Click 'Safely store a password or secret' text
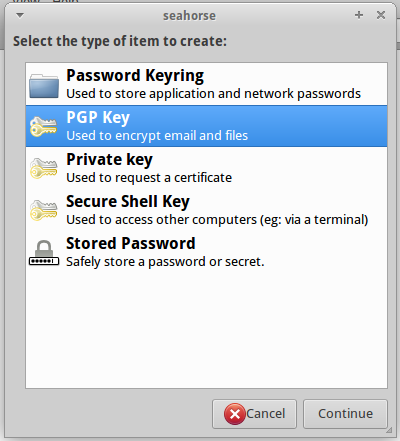Viewport: 400px width, 441px height. click(x=165, y=262)
